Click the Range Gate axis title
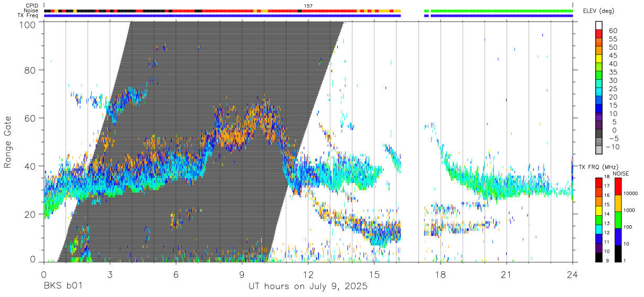Image resolution: width=644 pixels, height=297 pixels. tap(8, 142)
